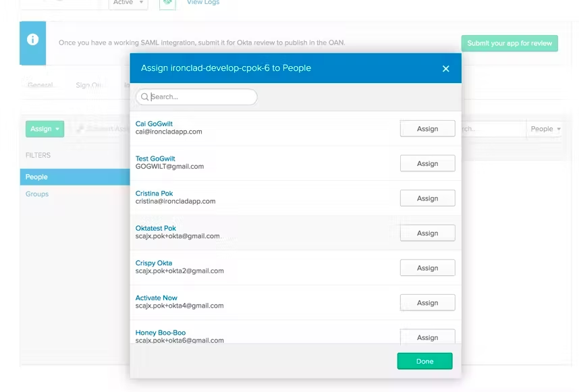Open the green Assign dropdown
This screenshot has width=579, height=392.
tap(45, 128)
